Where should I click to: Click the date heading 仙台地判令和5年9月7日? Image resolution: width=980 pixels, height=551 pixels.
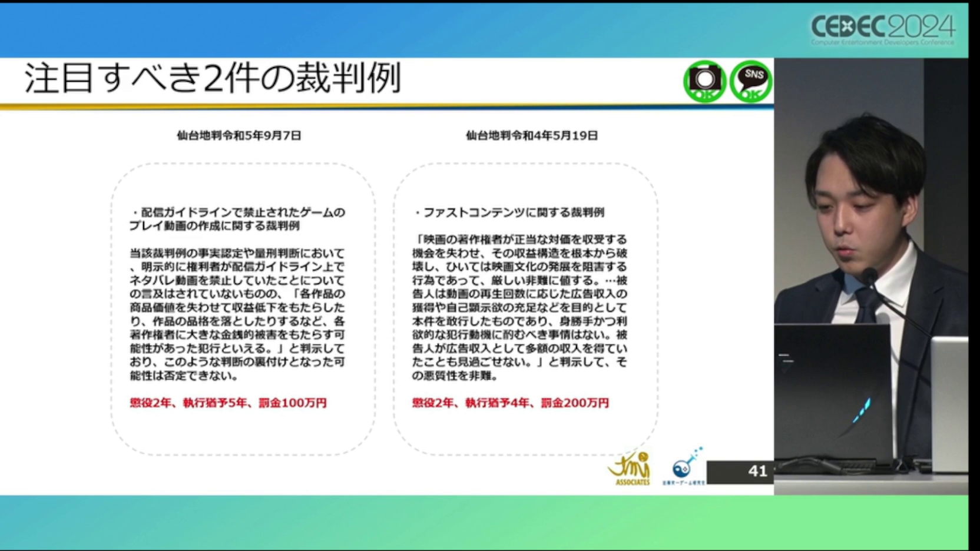click(x=239, y=135)
